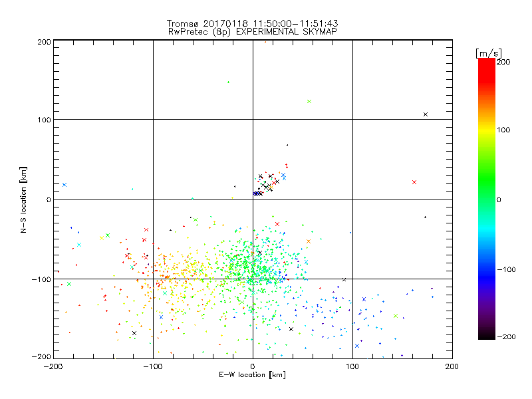
Task: Select the y-axis '200' tick label
Action: coord(44,42)
